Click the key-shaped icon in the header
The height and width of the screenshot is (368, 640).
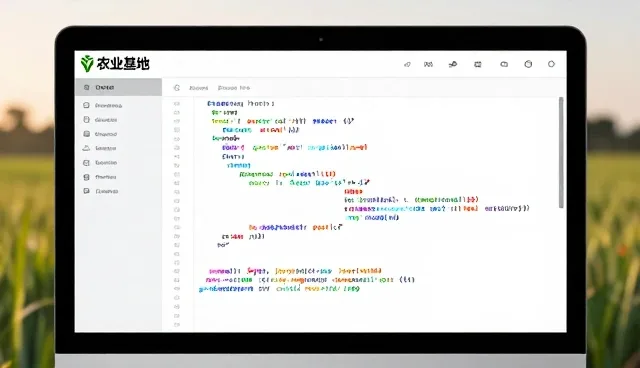coord(453,64)
